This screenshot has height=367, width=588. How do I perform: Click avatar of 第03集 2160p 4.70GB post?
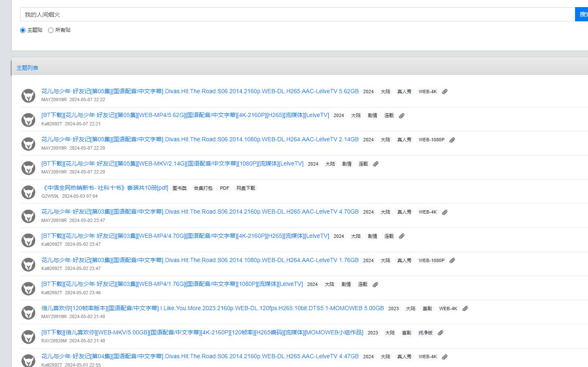coord(28,216)
